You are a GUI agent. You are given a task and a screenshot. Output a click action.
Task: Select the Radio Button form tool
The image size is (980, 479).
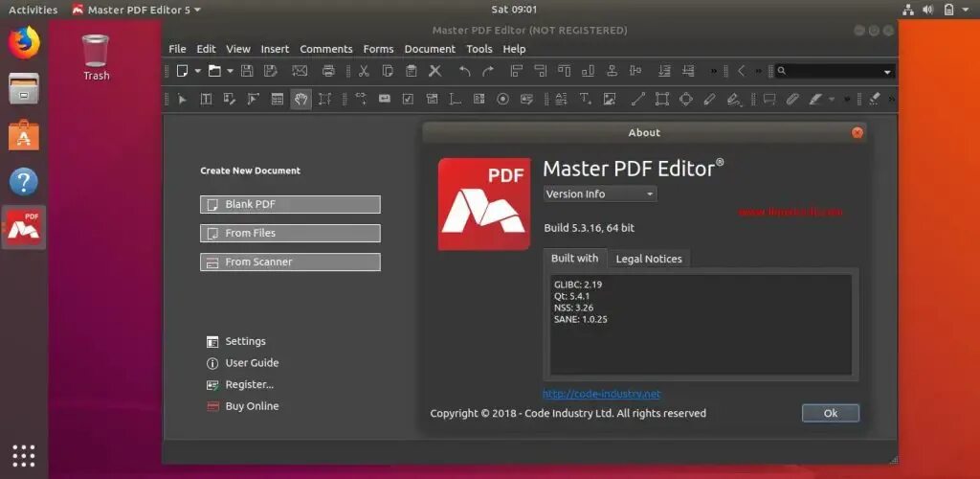tap(503, 99)
